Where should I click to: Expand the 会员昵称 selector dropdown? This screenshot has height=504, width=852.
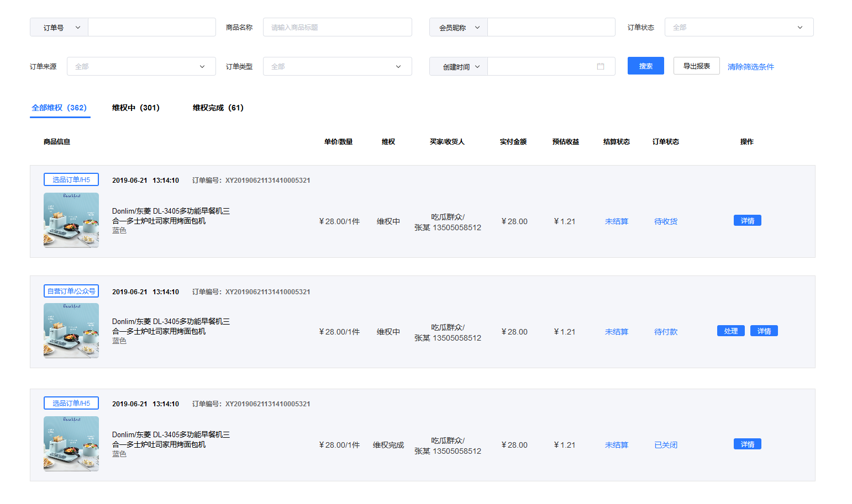pos(458,26)
